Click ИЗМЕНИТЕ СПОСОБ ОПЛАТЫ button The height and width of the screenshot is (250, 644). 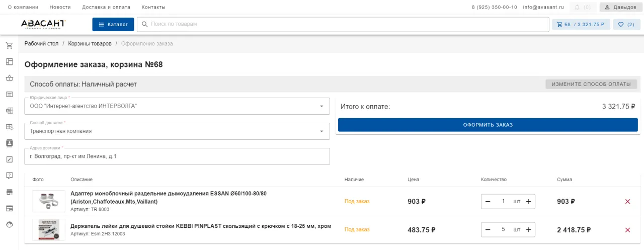pyautogui.click(x=591, y=85)
